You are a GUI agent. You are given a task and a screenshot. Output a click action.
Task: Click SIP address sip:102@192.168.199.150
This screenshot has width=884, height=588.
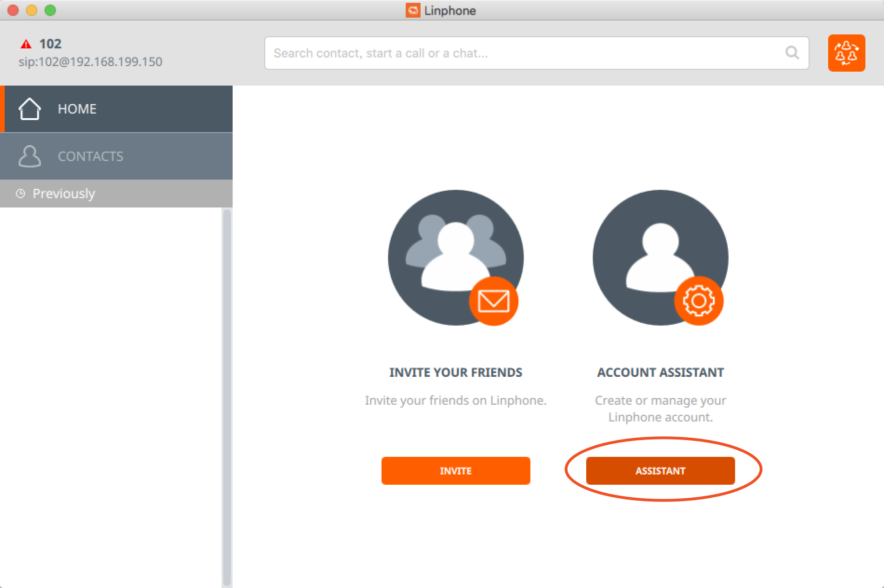coord(90,62)
